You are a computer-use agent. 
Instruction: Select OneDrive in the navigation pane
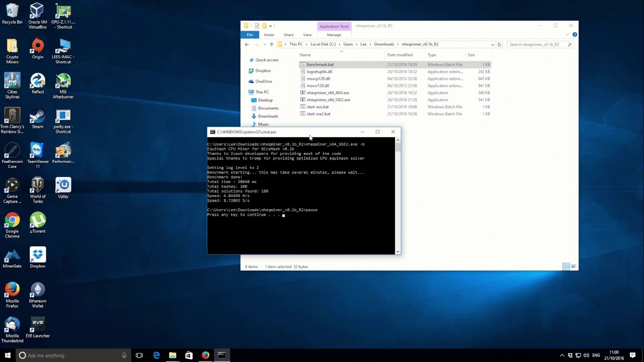click(263, 81)
